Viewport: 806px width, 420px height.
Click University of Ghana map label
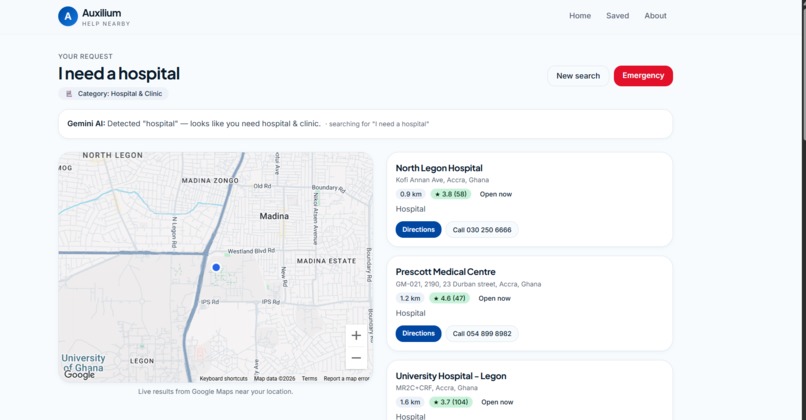click(x=83, y=363)
